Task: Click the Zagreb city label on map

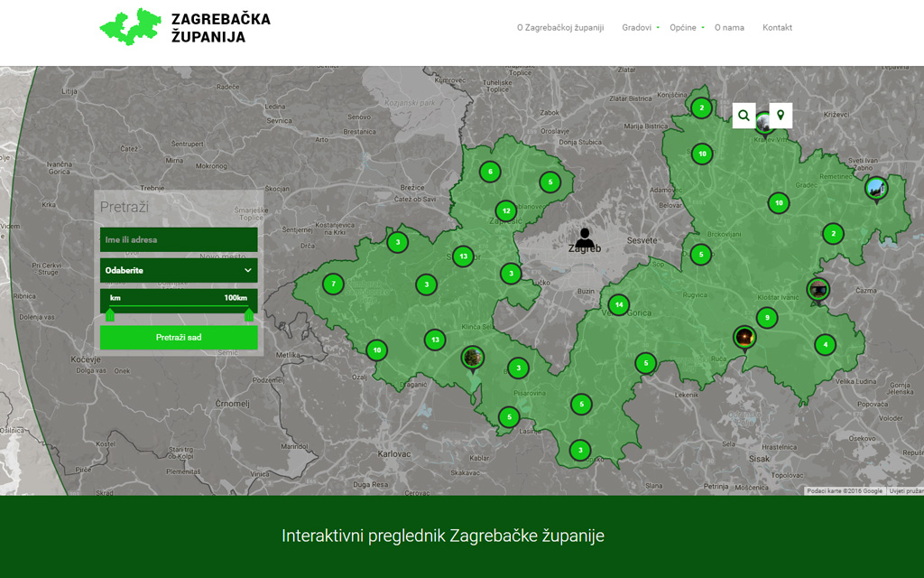Action: click(x=585, y=249)
